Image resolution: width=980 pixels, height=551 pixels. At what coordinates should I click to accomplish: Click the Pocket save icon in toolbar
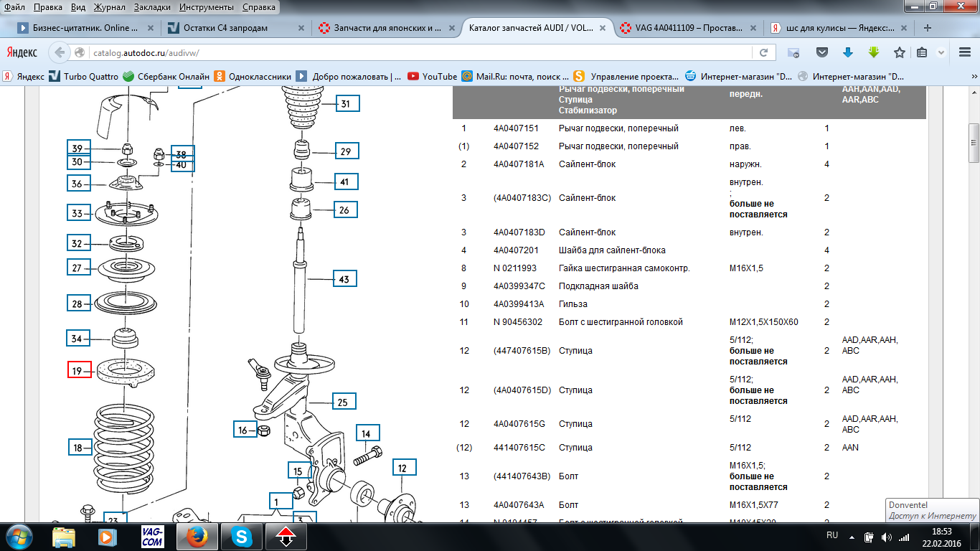coord(823,52)
